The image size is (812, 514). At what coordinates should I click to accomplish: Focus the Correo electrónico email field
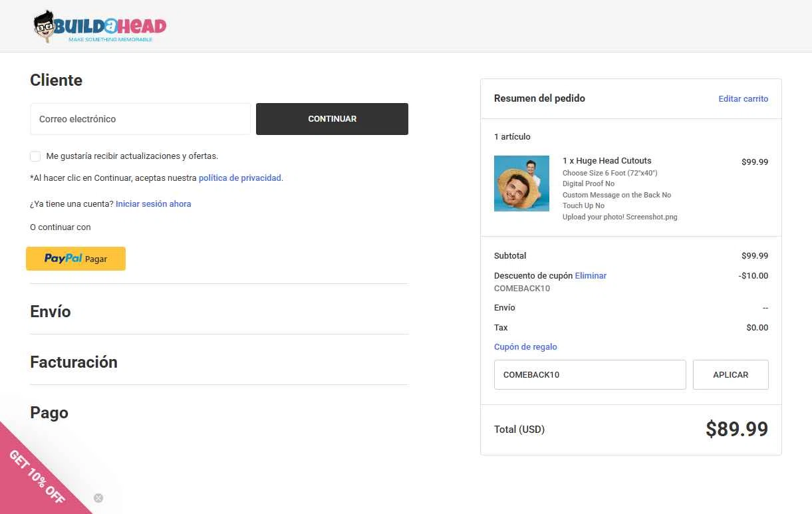point(140,119)
